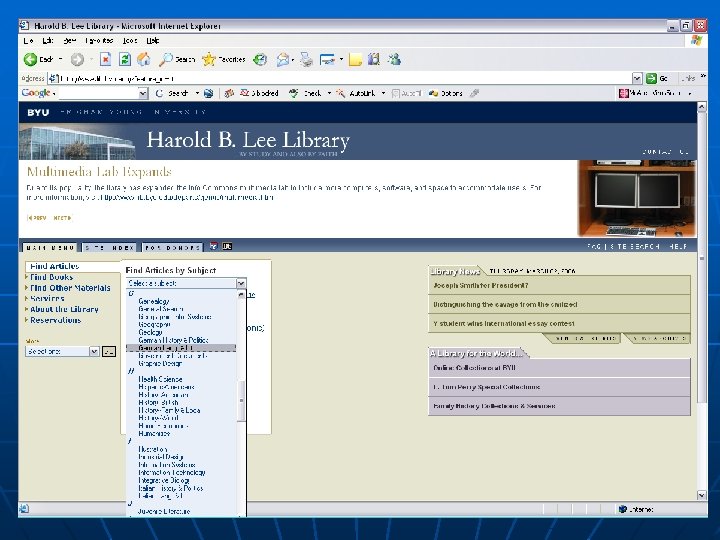Open the Edit menu
The image size is (720, 540).
[48, 41]
